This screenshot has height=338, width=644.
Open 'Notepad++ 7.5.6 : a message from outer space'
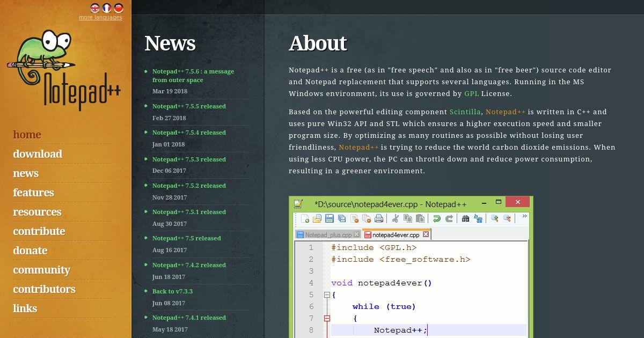point(193,76)
